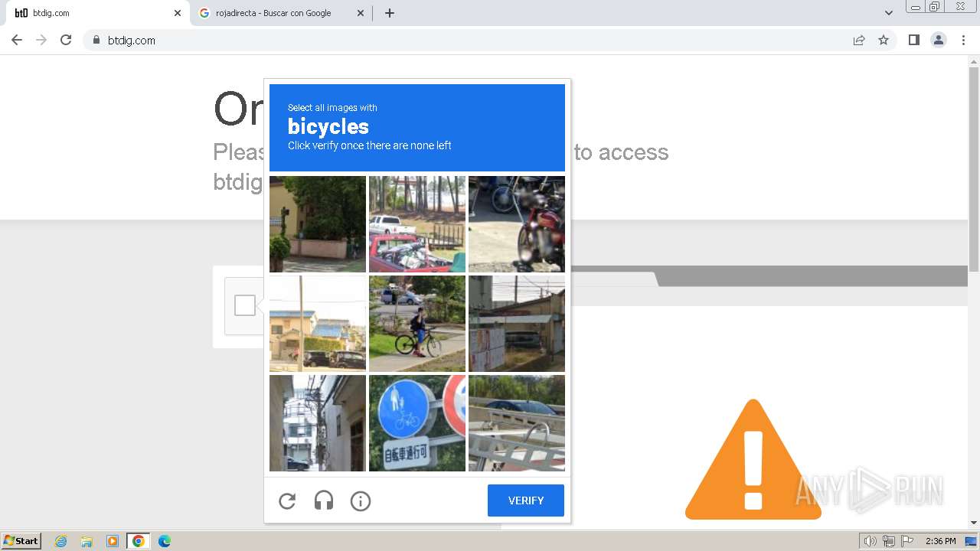
Task: Reload the btdig.com page
Action: point(66,40)
